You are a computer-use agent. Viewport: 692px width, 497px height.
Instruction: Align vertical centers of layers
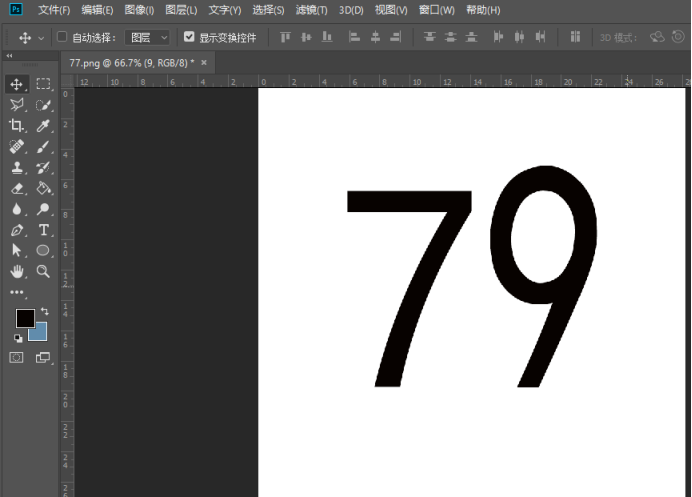coord(306,37)
